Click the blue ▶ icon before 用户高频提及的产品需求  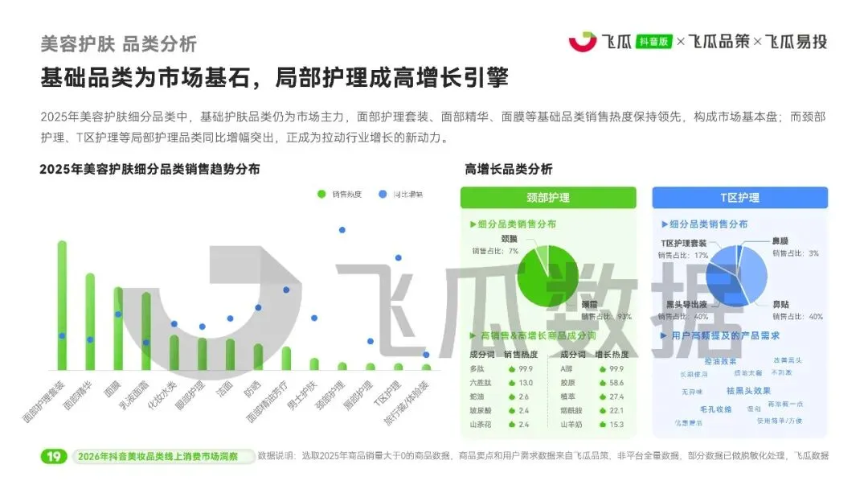663,336
